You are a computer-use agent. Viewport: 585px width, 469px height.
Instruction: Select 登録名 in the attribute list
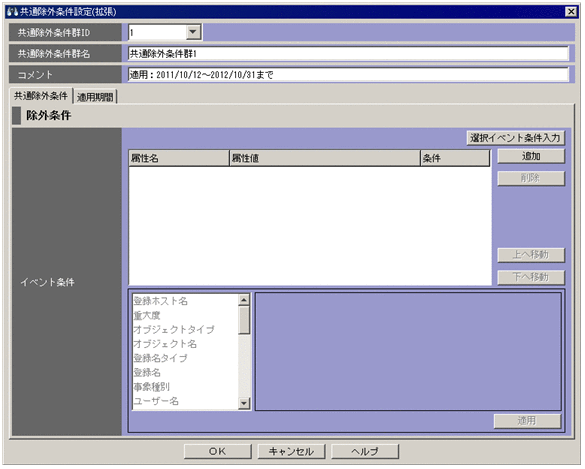pos(185,372)
